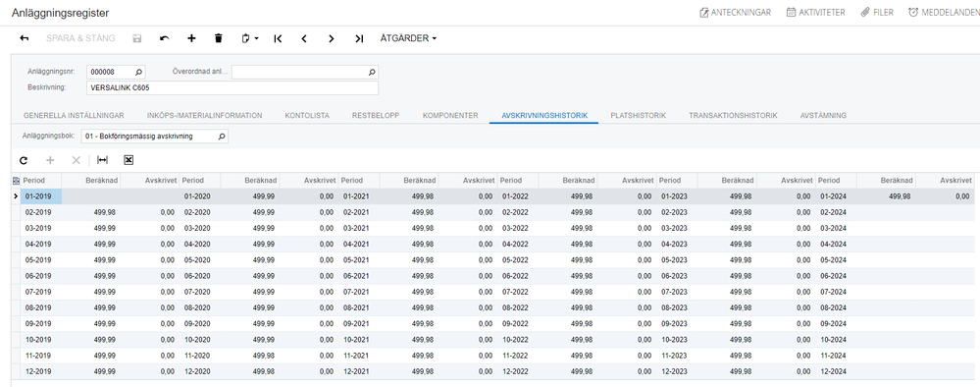This screenshot has width=980, height=387.
Task: Refresh the grid
Action: pos(24,161)
